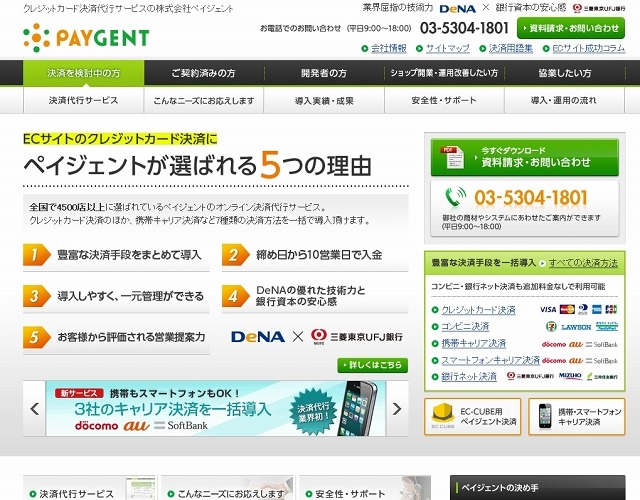
Task: Open bottom 決済代行サービス card
Action: (89, 488)
